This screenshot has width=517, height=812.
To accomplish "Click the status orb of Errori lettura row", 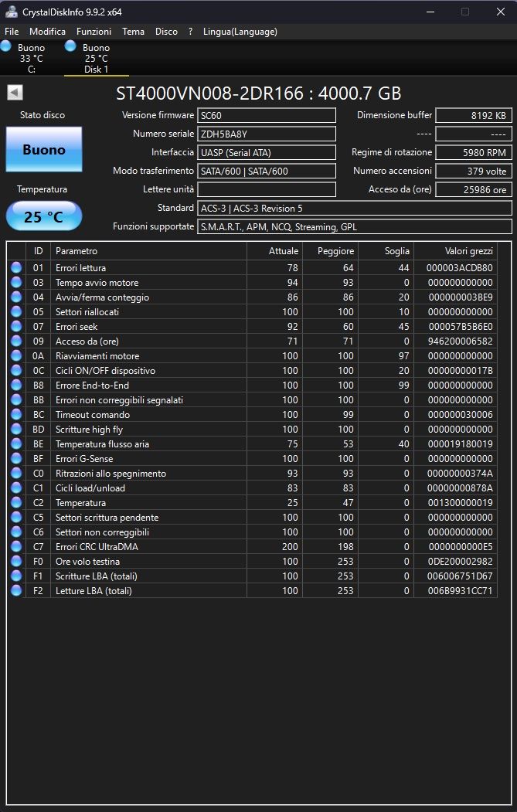I will coord(16,268).
